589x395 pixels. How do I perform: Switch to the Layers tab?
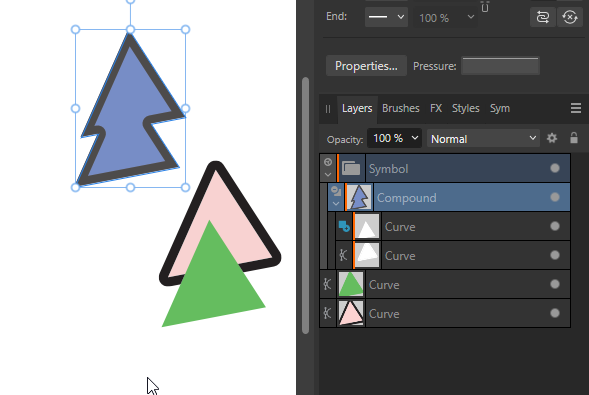point(357,109)
